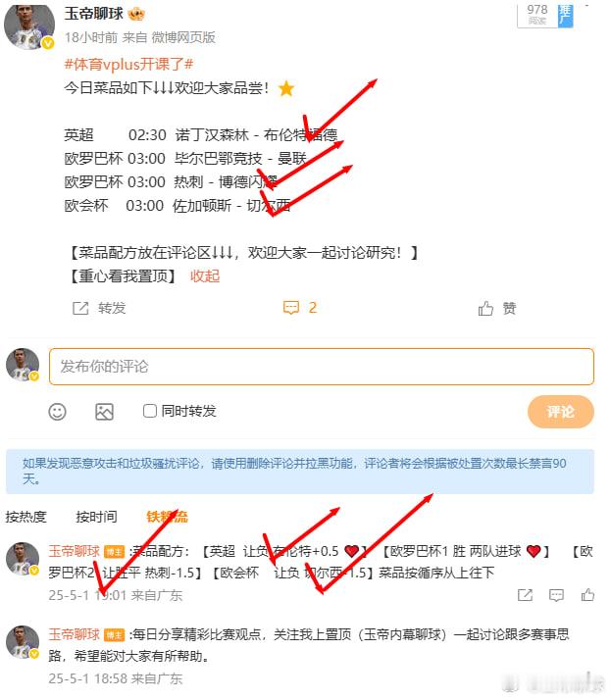Like the post with the thumbs-up 赞

(x=485, y=308)
